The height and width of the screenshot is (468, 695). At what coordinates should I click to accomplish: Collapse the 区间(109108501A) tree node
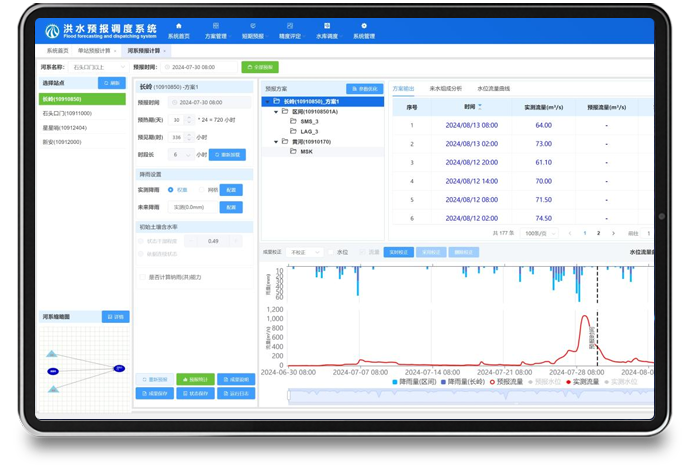274,111
